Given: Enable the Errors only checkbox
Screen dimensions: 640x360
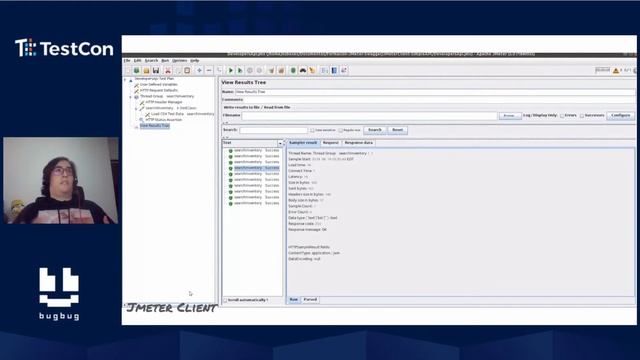Looking at the screenshot, I should [x=562, y=116].
